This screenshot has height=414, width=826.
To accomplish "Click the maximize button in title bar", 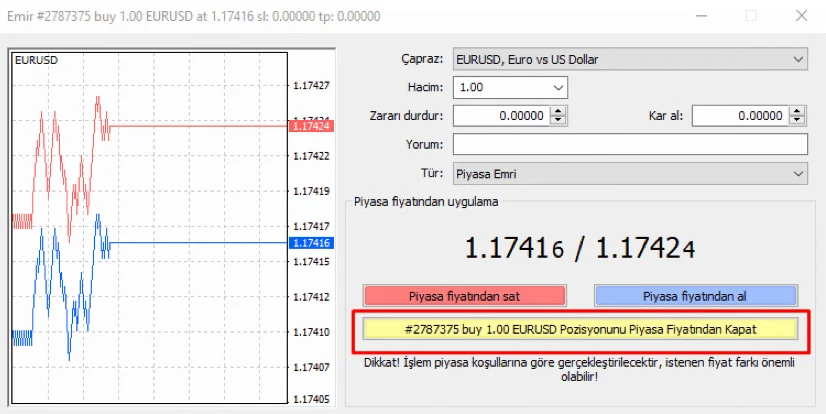I will [x=752, y=15].
